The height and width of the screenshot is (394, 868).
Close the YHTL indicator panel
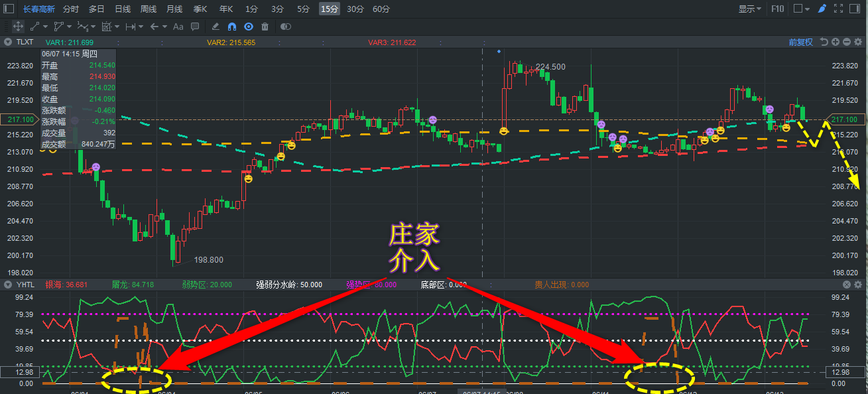click(847, 284)
